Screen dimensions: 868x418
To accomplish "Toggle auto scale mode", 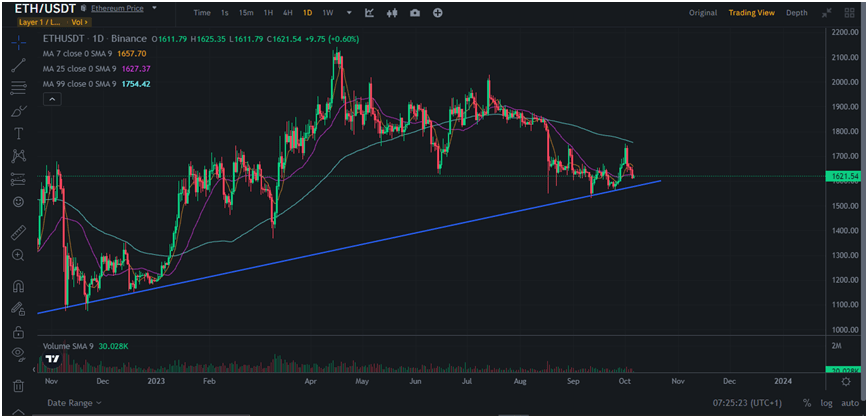I will tap(849, 403).
